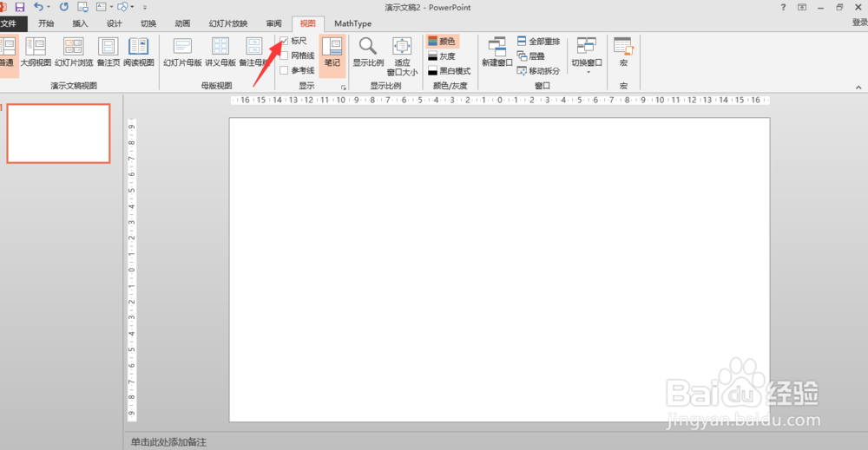Click the Save icon in quick access toolbar
868x450 pixels.
click(x=20, y=7)
